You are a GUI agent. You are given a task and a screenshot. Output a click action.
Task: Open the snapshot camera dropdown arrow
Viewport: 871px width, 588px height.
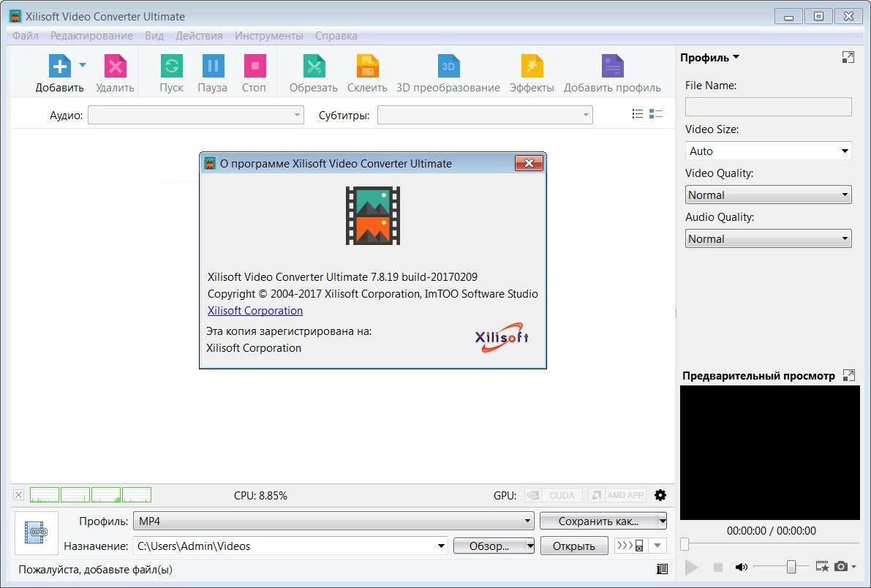[853, 566]
